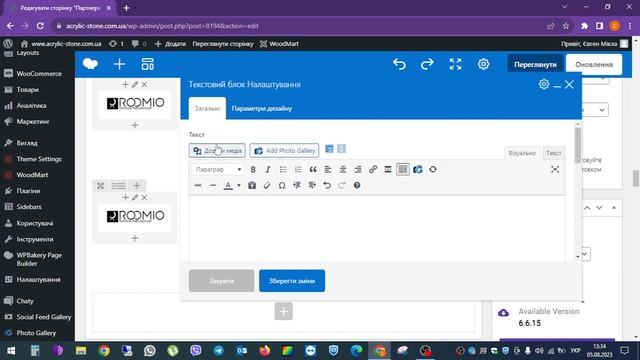Screen dimensions: 640x360
Task: Undo in the WPBakery top bar
Action: [399, 64]
